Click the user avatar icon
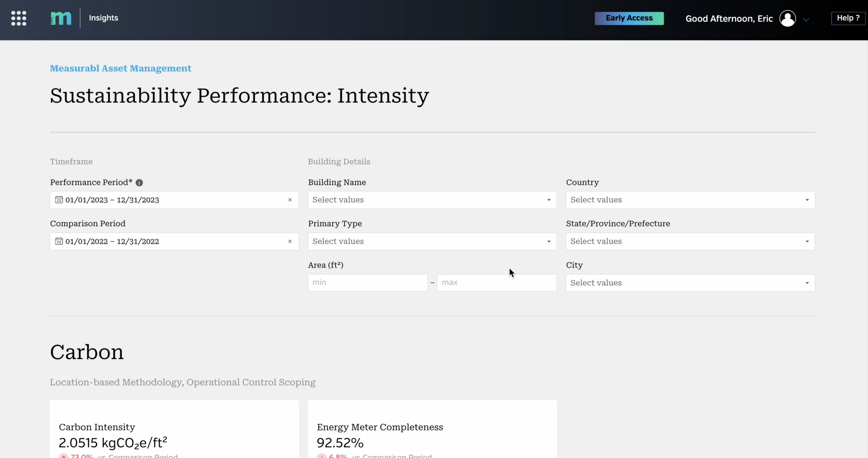 [787, 18]
